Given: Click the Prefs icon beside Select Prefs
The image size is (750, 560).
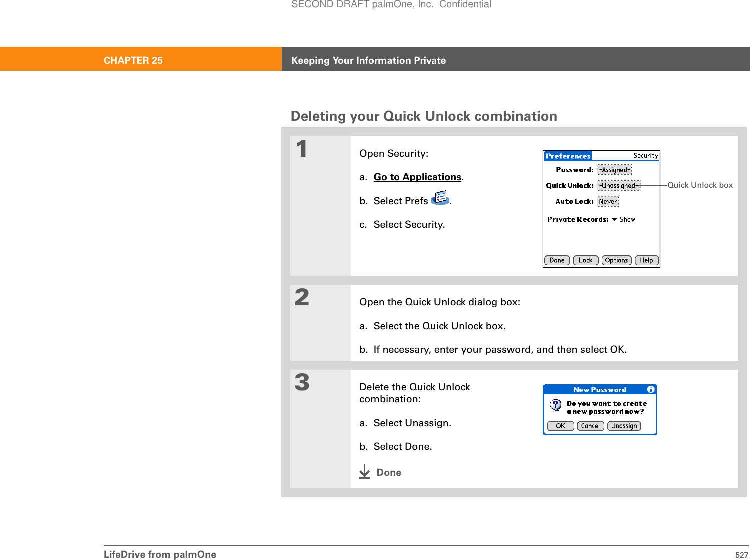Looking at the screenshot, I should click(440, 198).
